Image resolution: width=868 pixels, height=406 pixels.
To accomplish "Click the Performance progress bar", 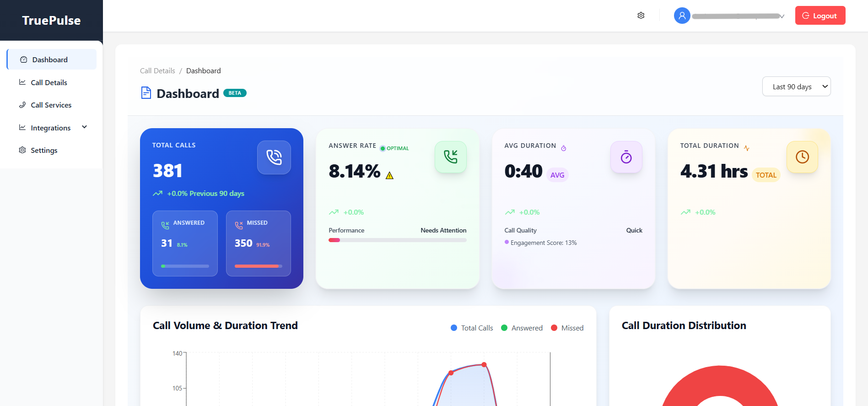I will 397,240.
